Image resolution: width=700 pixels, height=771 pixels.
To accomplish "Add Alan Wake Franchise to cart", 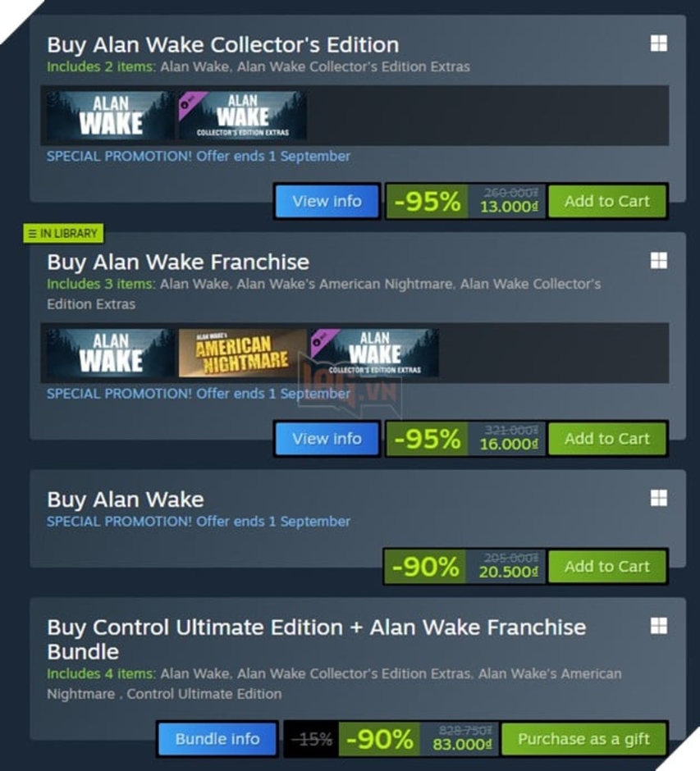I will (607, 439).
